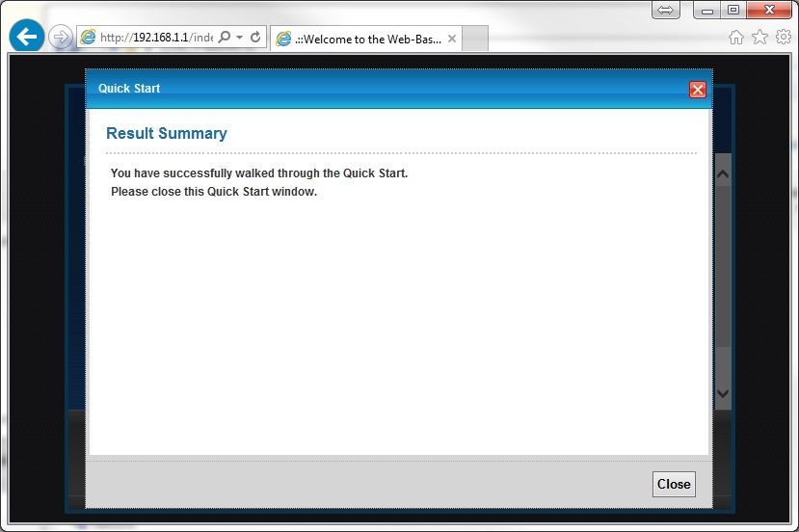The image size is (799, 532).
Task: Refresh the page with reload icon
Action: click(255, 37)
